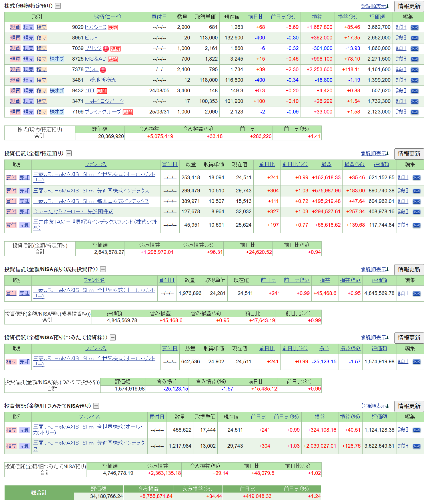Click the 決算 badge beside ヒガシHD
Image resolution: width=429 pixels, height=504 pixels.
click(x=113, y=27)
